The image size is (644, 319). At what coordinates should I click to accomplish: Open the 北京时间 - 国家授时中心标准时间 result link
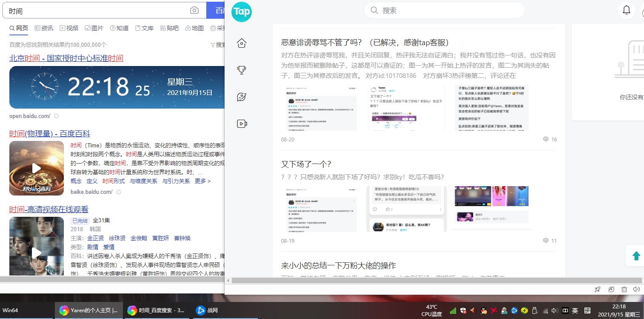pyautogui.click(x=66, y=58)
